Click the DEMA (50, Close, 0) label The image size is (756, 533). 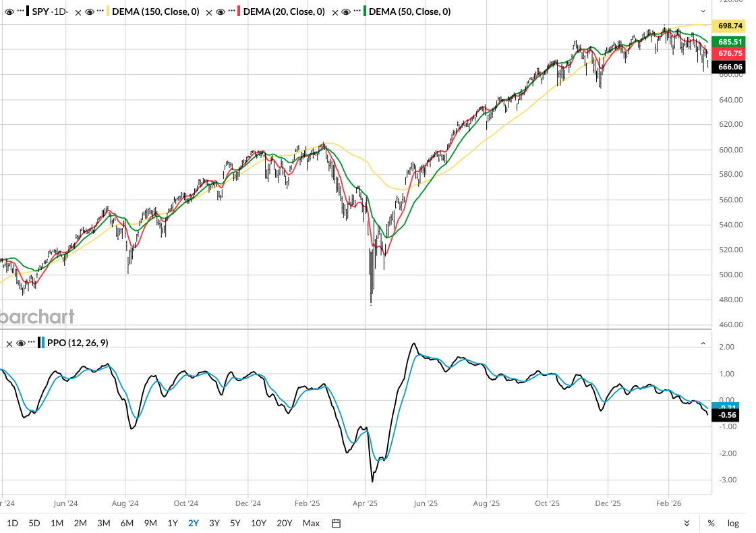coord(410,11)
